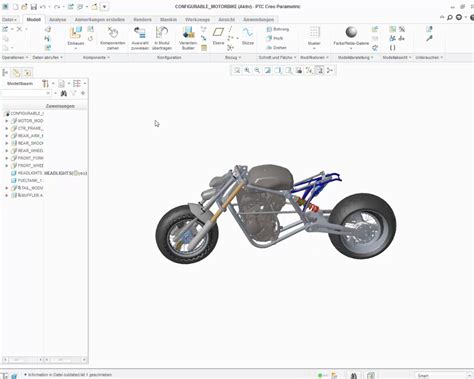Click the binoculars find icon in model tree

pyautogui.click(x=64, y=93)
